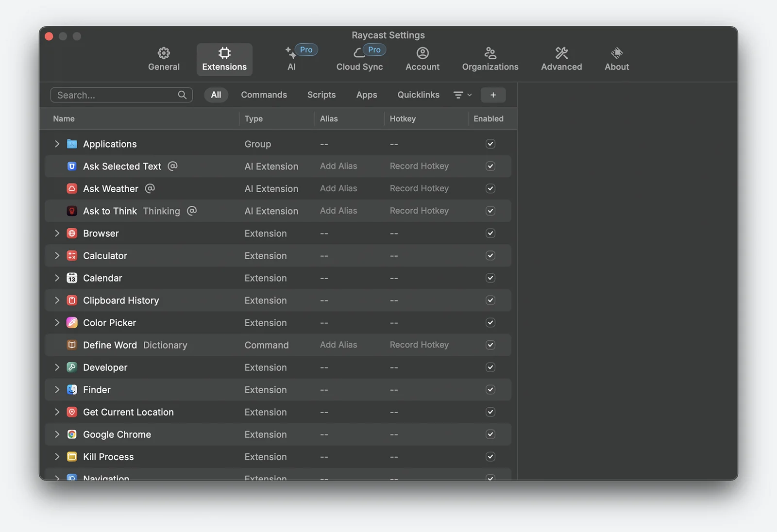
Task: Expand the Finder extension row
Action: (x=57, y=389)
